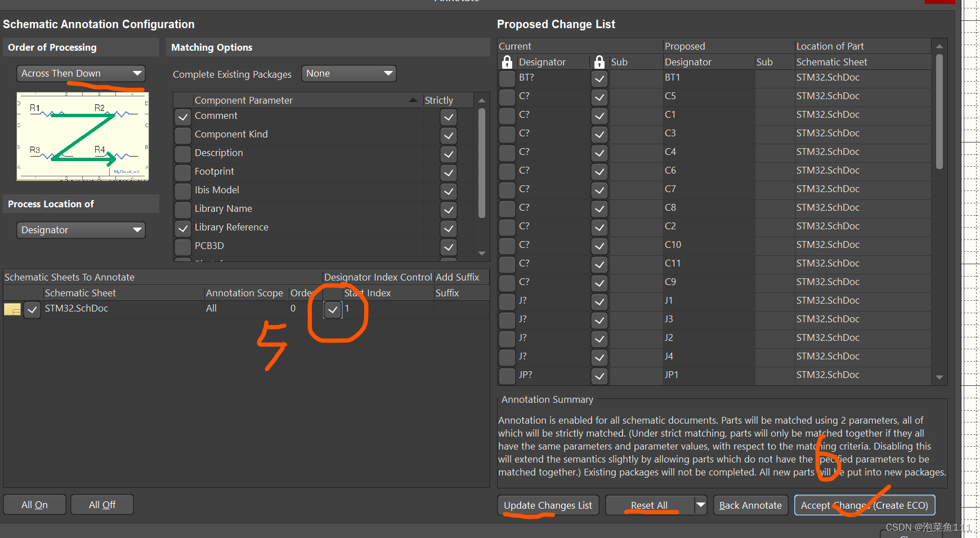Toggle the Comment parameter checkbox
980x538 pixels.
point(183,117)
